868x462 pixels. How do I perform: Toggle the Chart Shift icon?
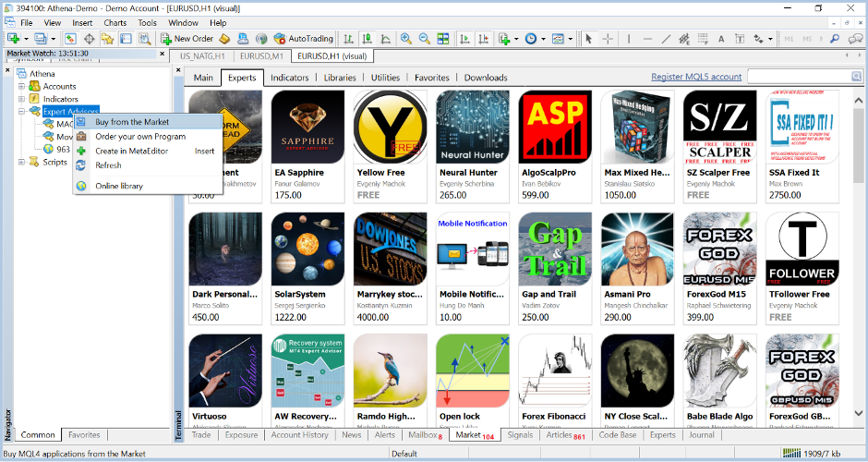pyautogui.click(x=483, y=39)
